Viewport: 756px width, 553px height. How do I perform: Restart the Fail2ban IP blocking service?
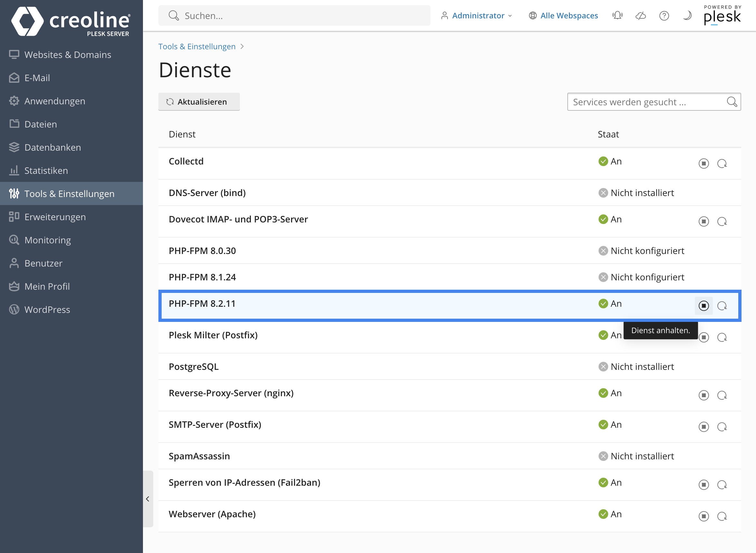tap(722, 484)
